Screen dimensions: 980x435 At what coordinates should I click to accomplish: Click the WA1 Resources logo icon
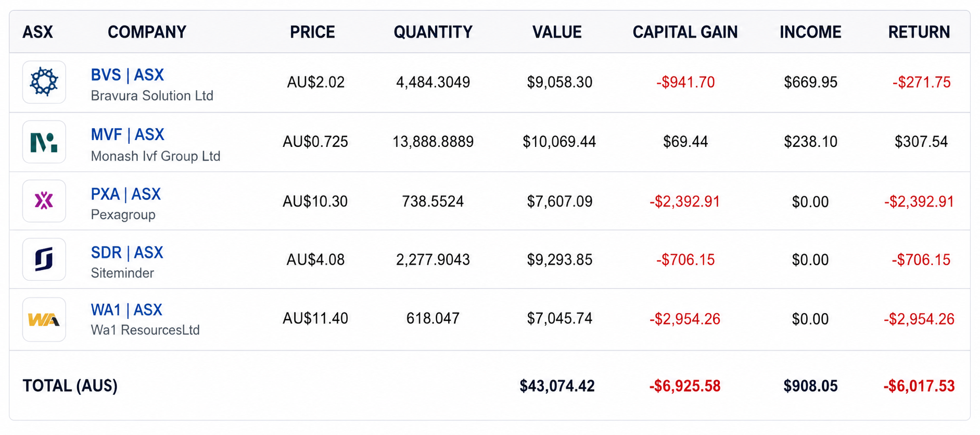tap(44, 319)
